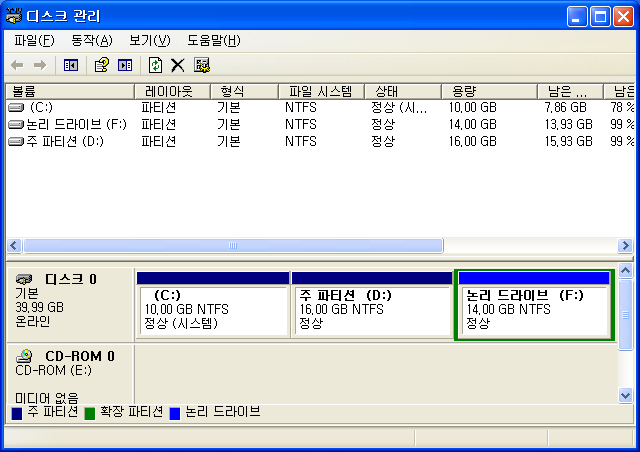Sort by the 형식 column header
The image size is (640, 452).
click(244, 91)
